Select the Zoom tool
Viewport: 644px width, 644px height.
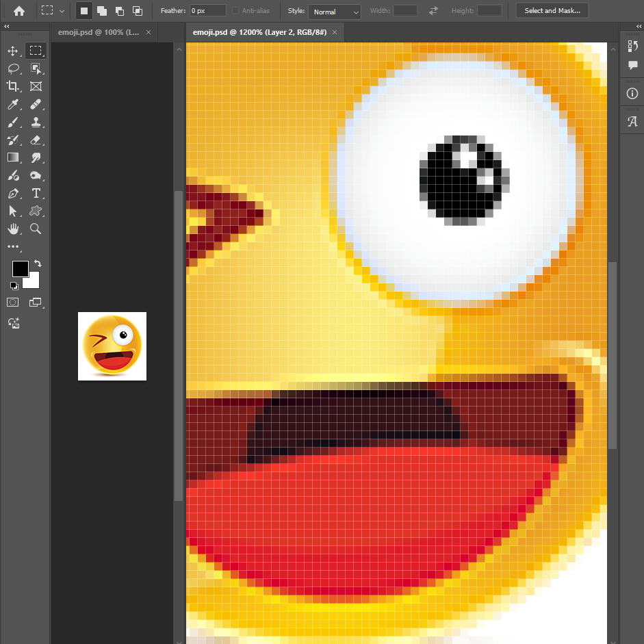point(36,229)
